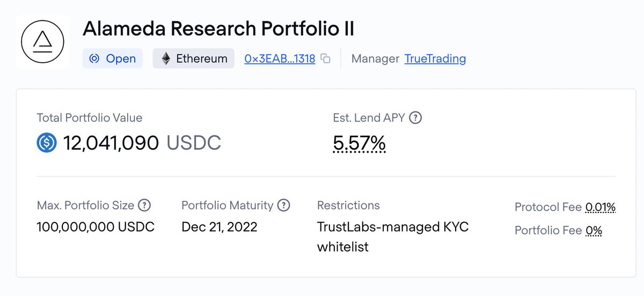The width and height of the screenshot is (644, 296).
Task: Click the Portfolio Fee 0% value
Action: click(594, 231)
